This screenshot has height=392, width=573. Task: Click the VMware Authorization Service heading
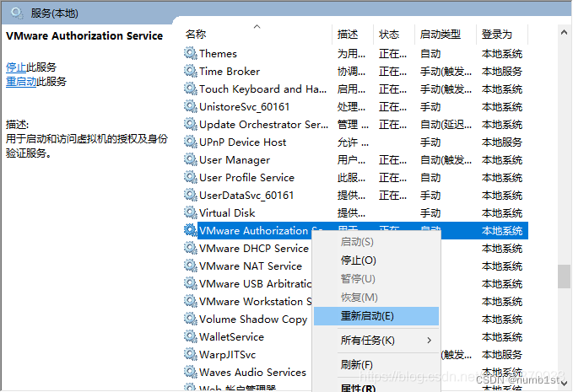(x=84, y=35)
